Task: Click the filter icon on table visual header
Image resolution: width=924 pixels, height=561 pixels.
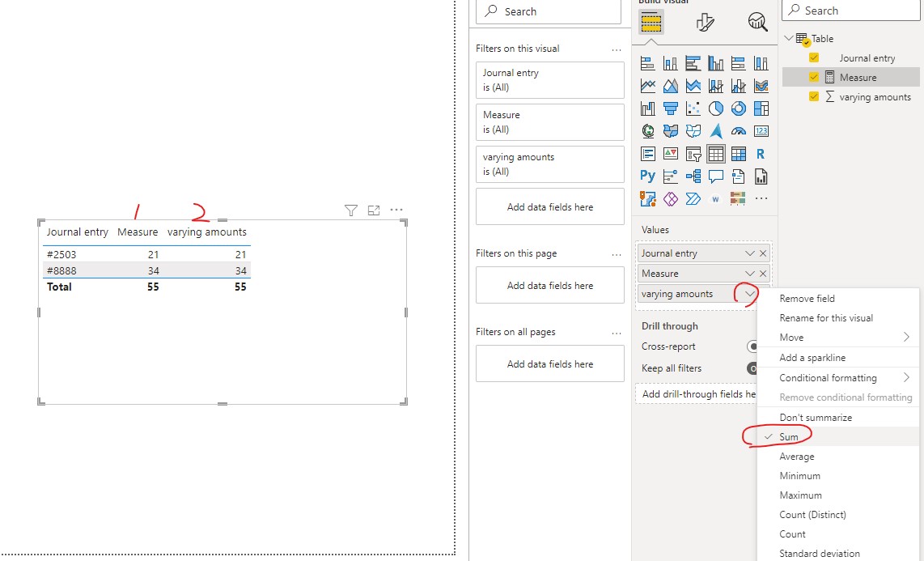Action: point(350,210)
